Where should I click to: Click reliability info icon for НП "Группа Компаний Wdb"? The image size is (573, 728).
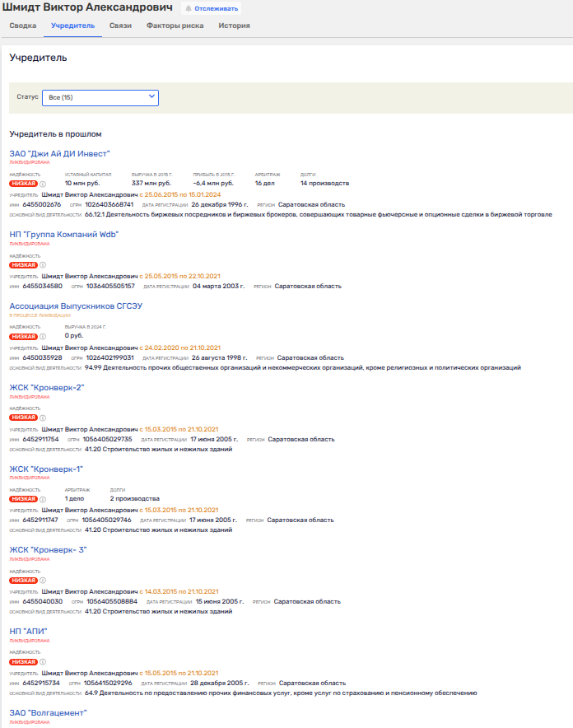(x=43, y=265)
